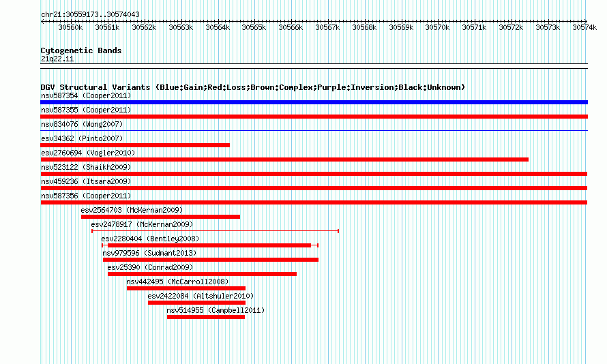
Task: Click the red bar for esv2760694
Action: point(284,160)
